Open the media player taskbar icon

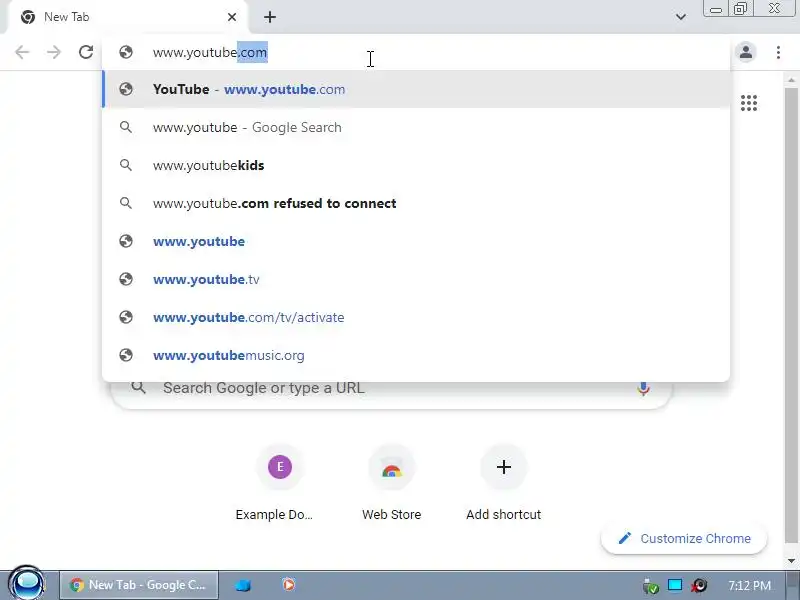click(288, 584)
